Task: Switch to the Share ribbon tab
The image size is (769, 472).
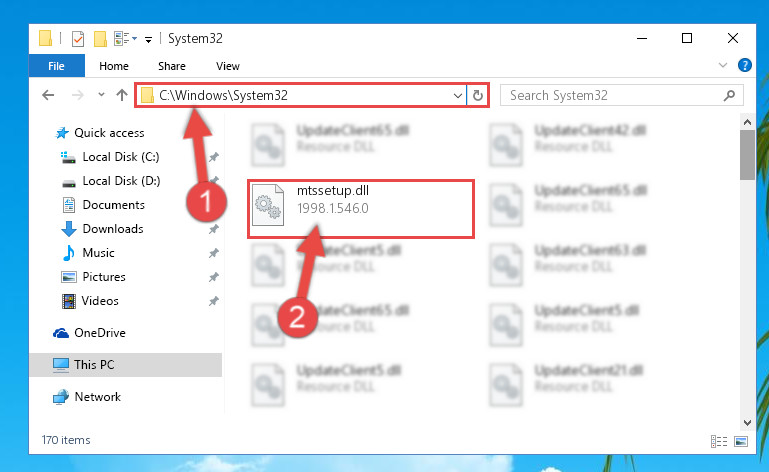Action: click(172, 66)
